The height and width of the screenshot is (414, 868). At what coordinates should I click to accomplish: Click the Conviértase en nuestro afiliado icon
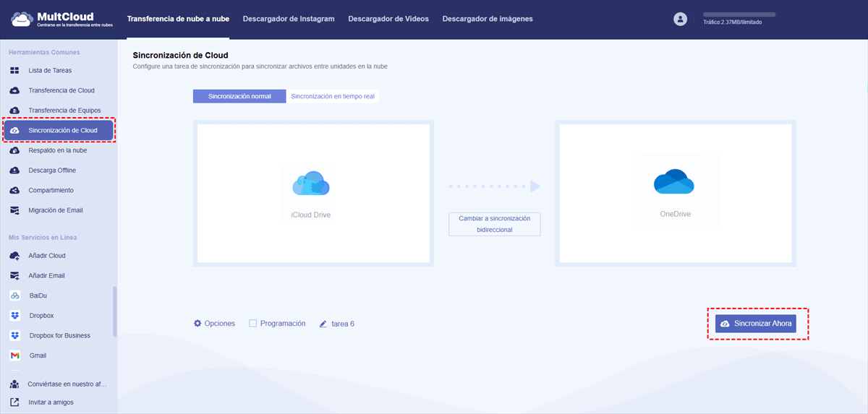pyautogui.click(x=14, y=384)
